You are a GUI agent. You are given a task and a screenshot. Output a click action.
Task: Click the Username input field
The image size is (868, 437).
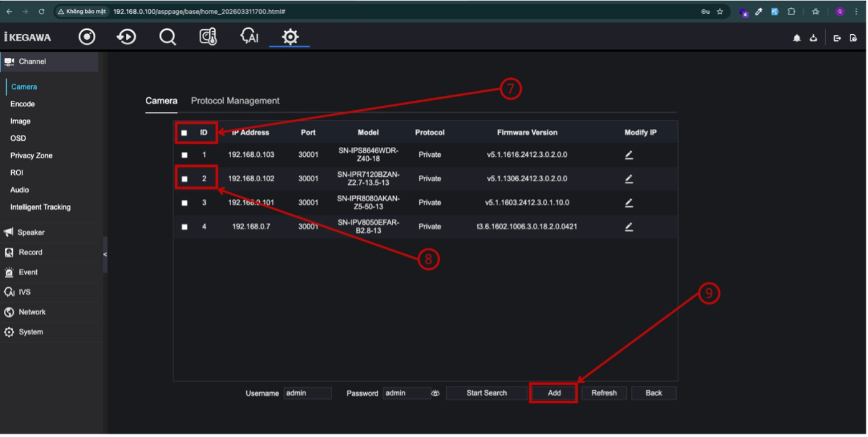[x=308, y=393]
